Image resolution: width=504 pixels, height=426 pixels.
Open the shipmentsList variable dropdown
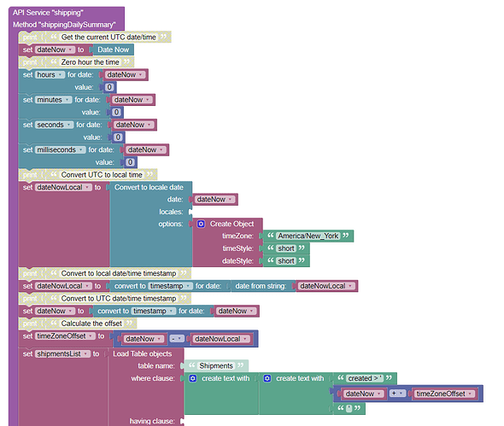pyautogui.click(x=62, y=354)
